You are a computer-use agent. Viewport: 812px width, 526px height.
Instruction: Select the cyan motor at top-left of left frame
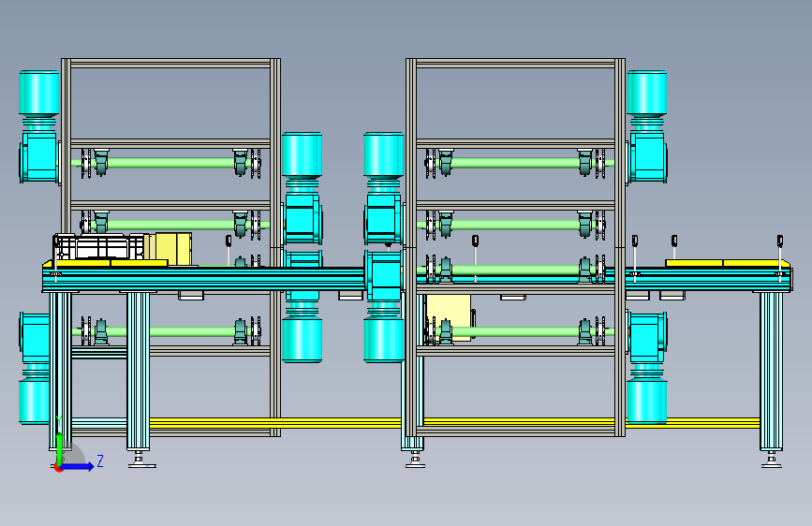click(x=38, y=126)
